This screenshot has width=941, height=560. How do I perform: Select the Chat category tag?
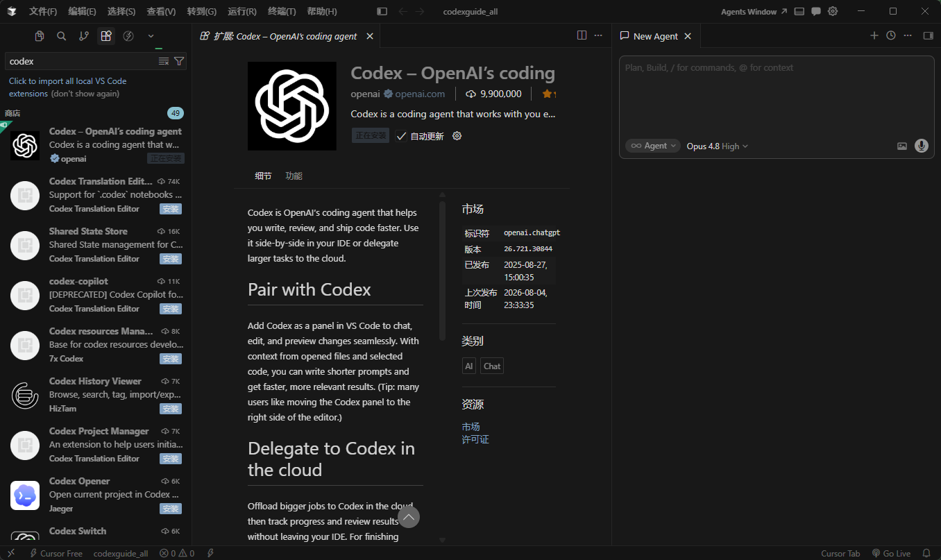(x=492, y=366)
